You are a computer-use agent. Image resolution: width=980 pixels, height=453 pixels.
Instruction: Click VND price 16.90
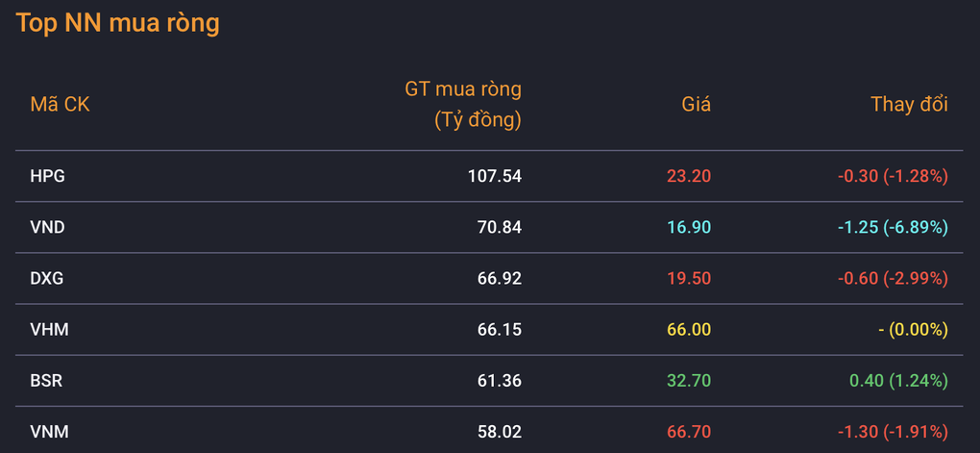click(689, 228)
